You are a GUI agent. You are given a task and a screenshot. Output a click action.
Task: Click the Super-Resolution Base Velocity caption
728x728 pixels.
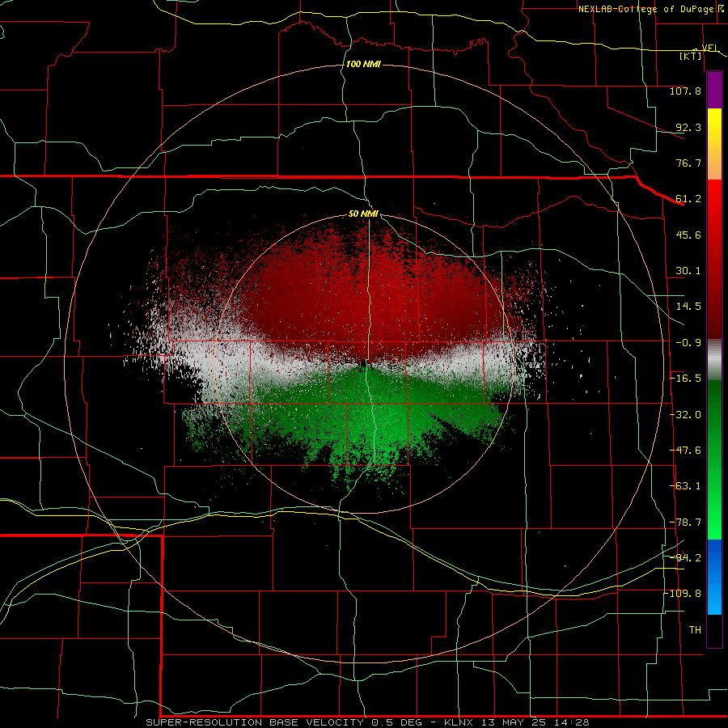pos(367,722)
